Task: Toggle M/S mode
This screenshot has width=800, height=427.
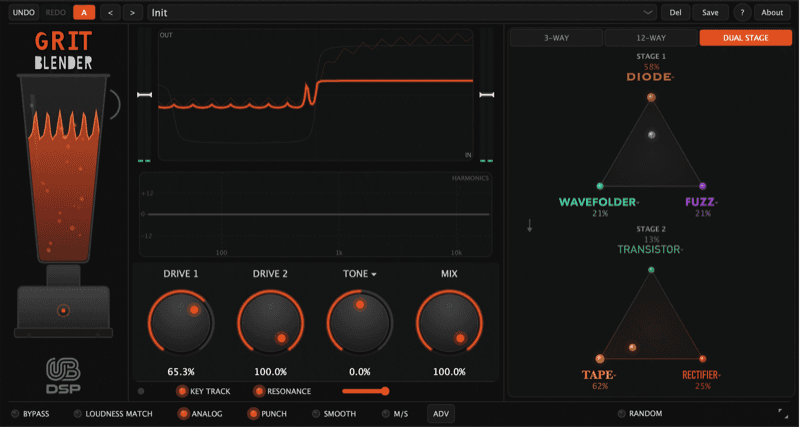Action: click(x=395, y=414)
